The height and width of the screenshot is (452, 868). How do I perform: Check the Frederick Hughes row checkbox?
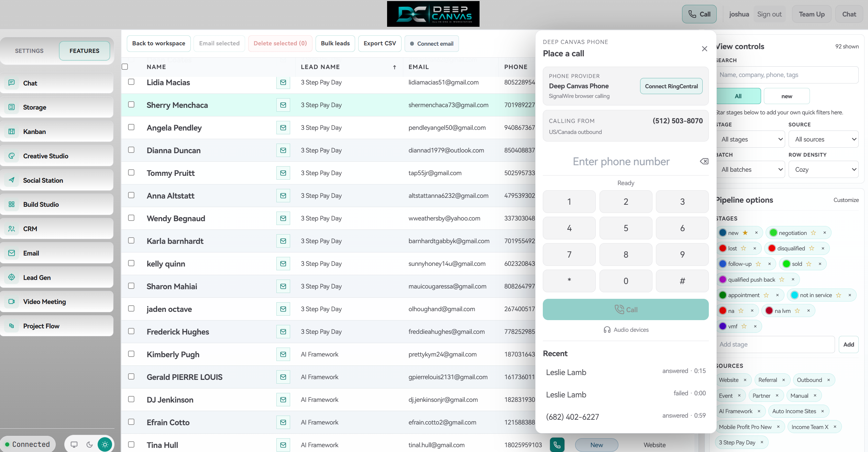[x=131, y=331]
